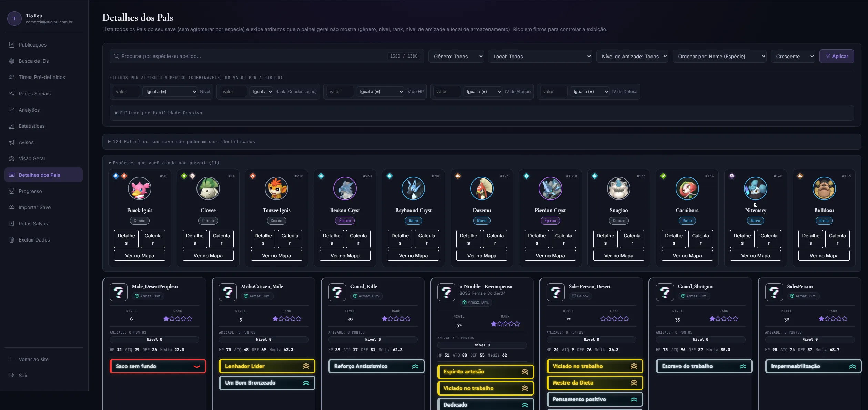The width and height of the screenshot is (868, 410).
Task: Click the Palbox location tag of SalesPerson_Desert
Action: click(580, 296)
